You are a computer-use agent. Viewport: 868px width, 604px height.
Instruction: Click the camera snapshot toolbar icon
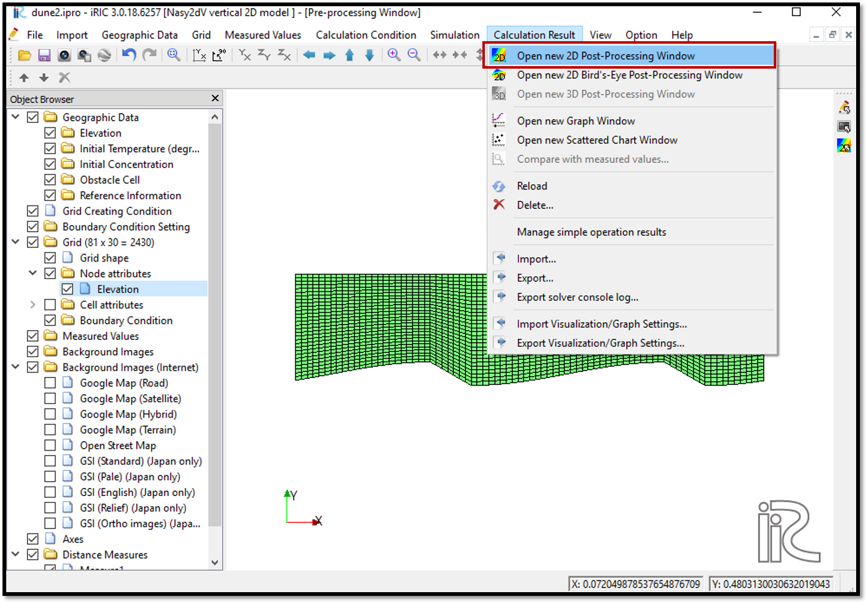pos(64,56)
